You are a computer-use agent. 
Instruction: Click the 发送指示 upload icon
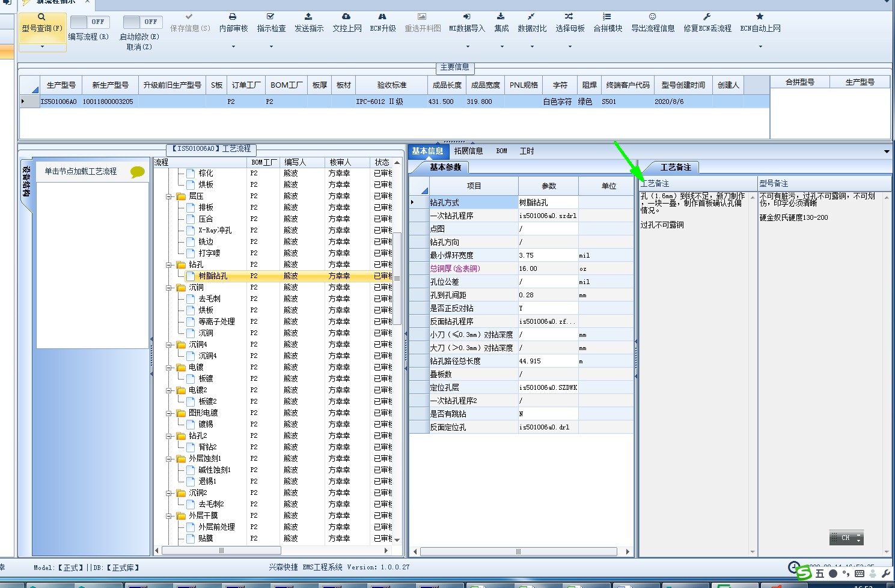point(308,17)
